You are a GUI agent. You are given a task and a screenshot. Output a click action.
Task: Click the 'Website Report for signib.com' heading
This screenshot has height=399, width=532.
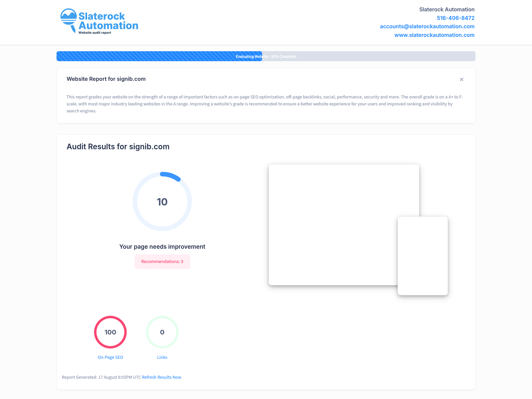pyautogui.click(x=106, y=79)
